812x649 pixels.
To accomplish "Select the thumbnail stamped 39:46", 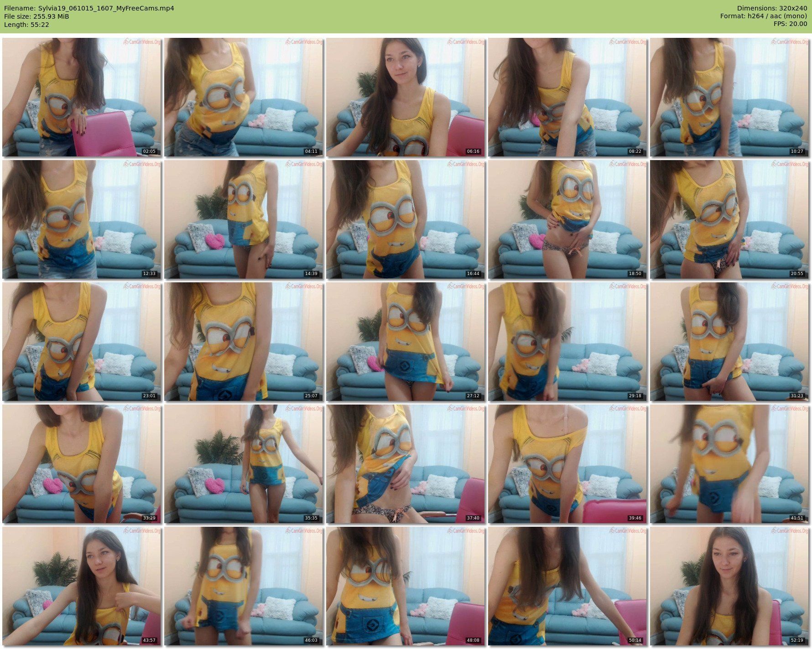I will point(567,464).
